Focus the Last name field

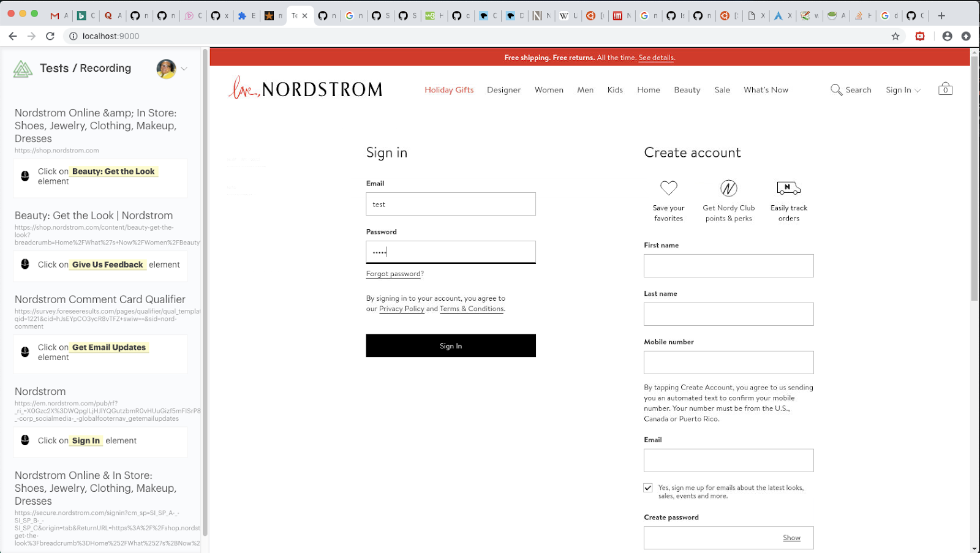[x=729, y=314]
